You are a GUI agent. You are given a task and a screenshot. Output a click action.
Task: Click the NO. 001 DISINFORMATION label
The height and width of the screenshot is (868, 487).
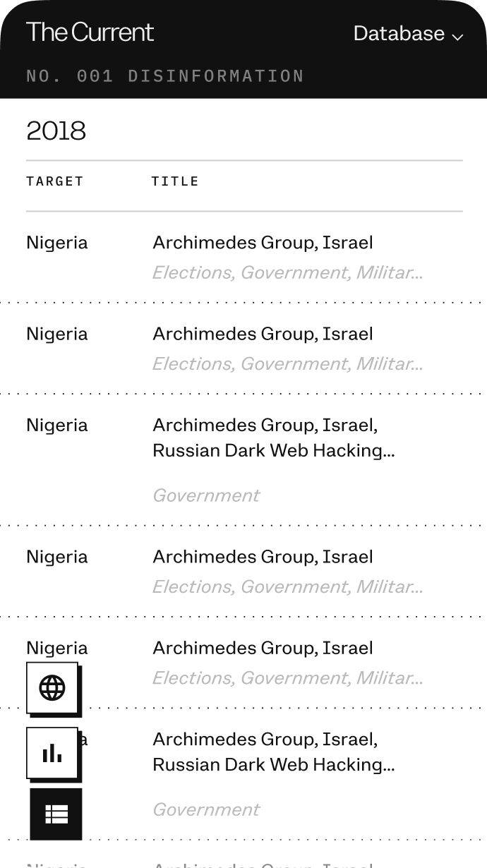click(x=165, y=76)
